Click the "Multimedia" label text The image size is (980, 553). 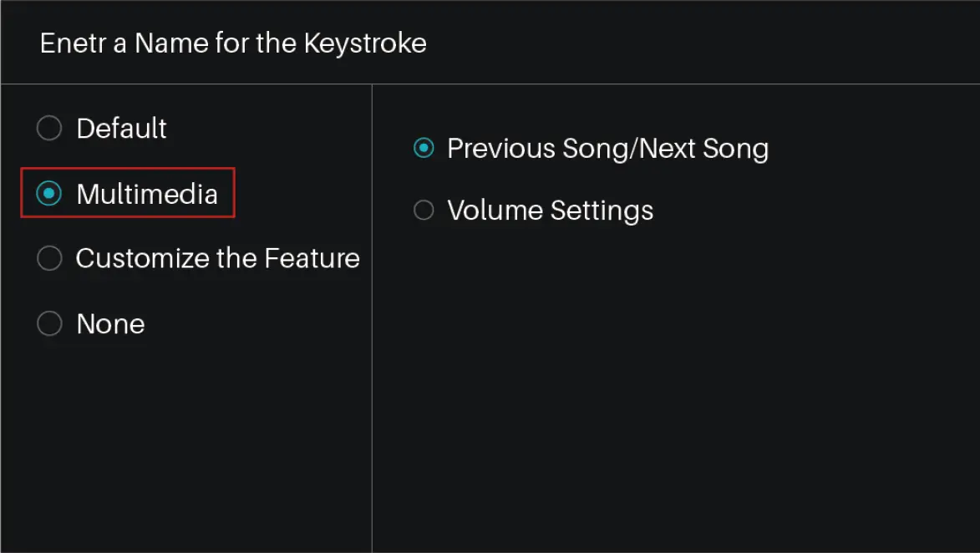point(146,194)
